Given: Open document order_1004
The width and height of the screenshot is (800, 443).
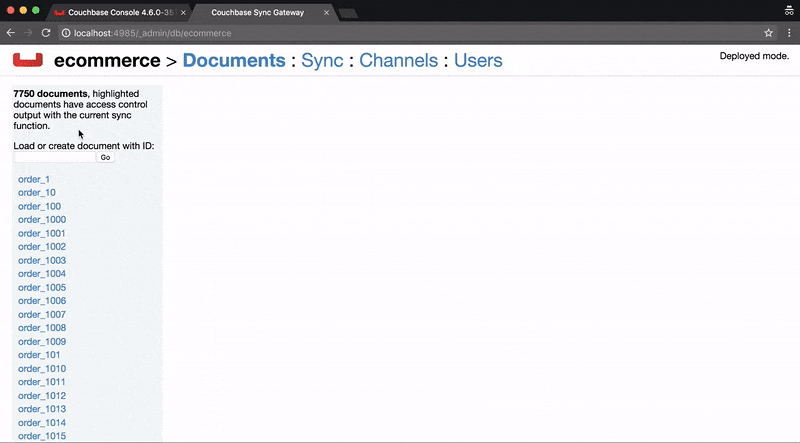Looking at the screenshot, I should [42, 274].
